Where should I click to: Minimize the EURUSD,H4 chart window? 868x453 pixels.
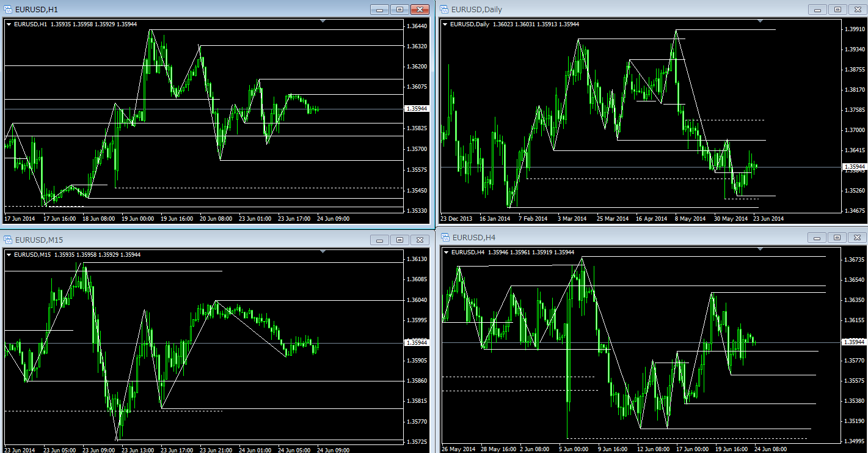point(817,237)
